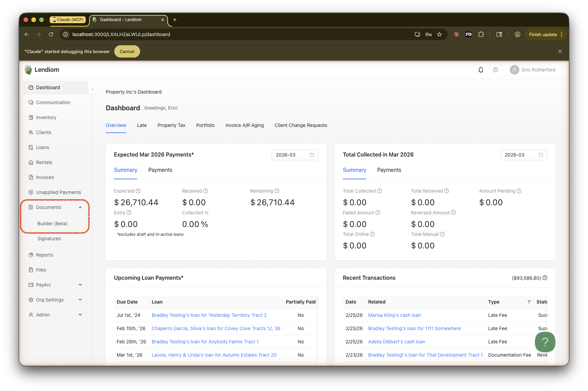The width and height of the screenshot is (588, 391).
Task: Expand the Admin sidebar section
Action: point(56,315)
